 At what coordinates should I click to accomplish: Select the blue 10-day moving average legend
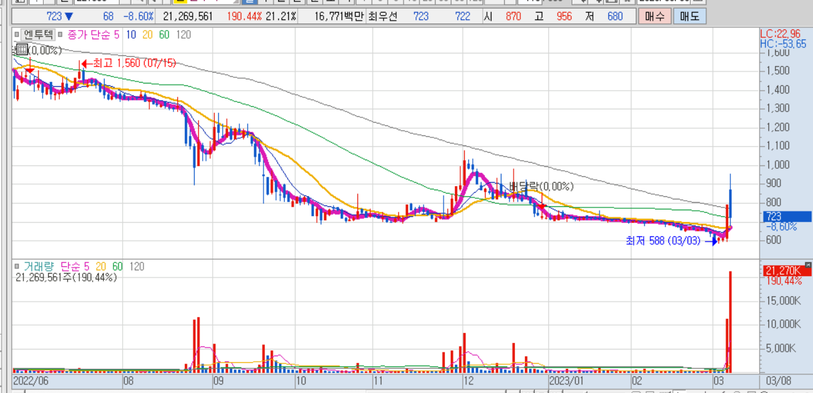pyautogui.click(x=131, y=35)
